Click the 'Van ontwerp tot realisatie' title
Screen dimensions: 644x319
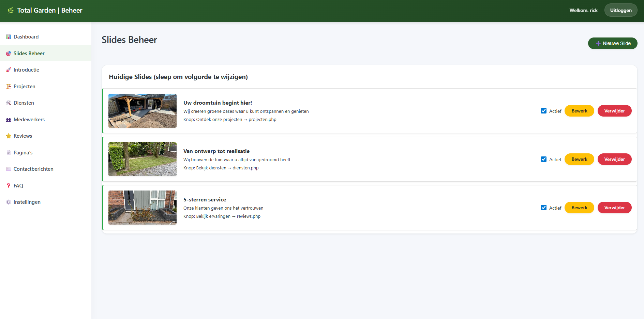[216, 151]
